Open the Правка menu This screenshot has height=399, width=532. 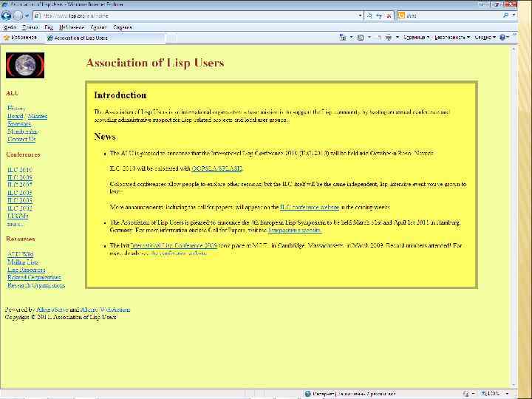pos(30,27)
